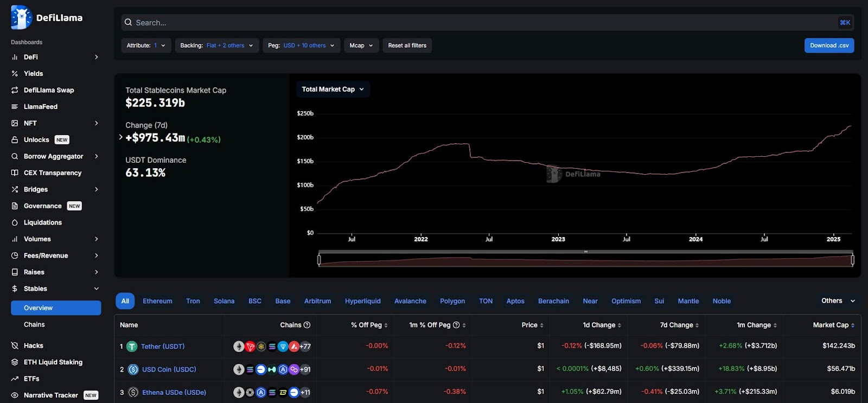Sort by Price column header
The width and height of the screenshot is (868, 403).
click(533, 325)
